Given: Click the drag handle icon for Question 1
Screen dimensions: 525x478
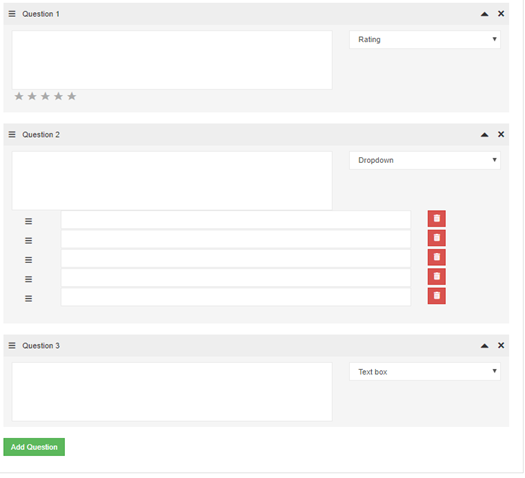Looking at the screenshot, I should click(12, 14).
